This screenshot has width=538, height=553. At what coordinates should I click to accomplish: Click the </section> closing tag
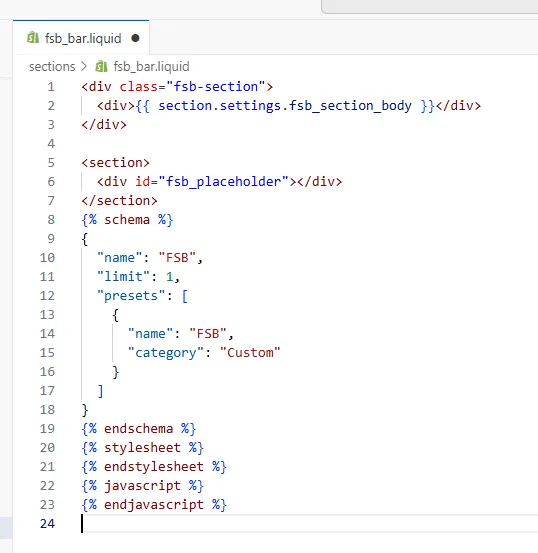(x=119, y=201)
